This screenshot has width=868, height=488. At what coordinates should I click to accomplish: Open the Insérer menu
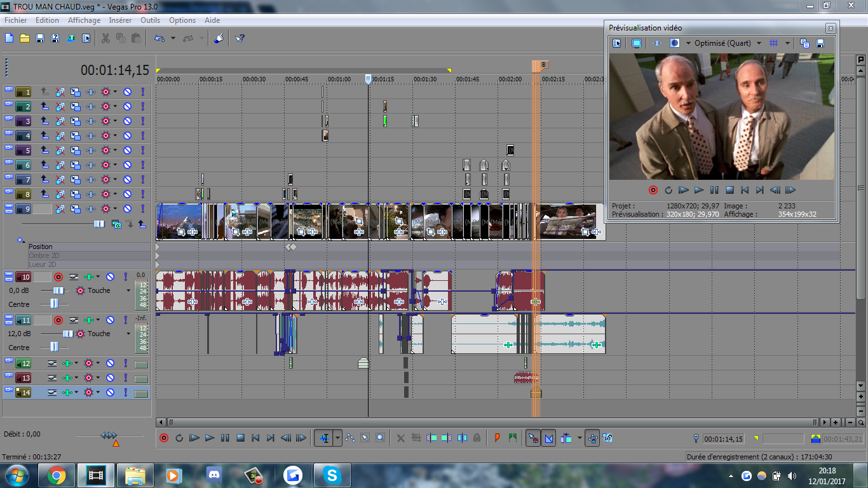click(x=120, y=20)
